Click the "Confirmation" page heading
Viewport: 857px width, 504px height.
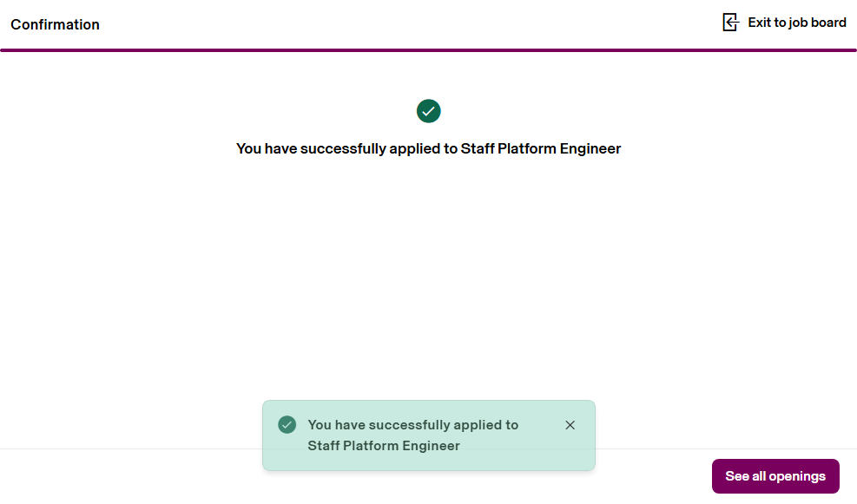tap(55, 24)
